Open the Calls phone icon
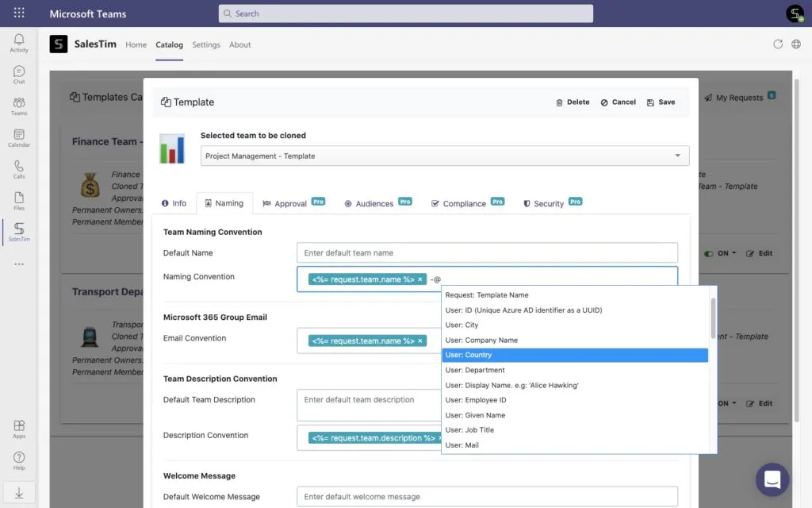 pos(19,170)
